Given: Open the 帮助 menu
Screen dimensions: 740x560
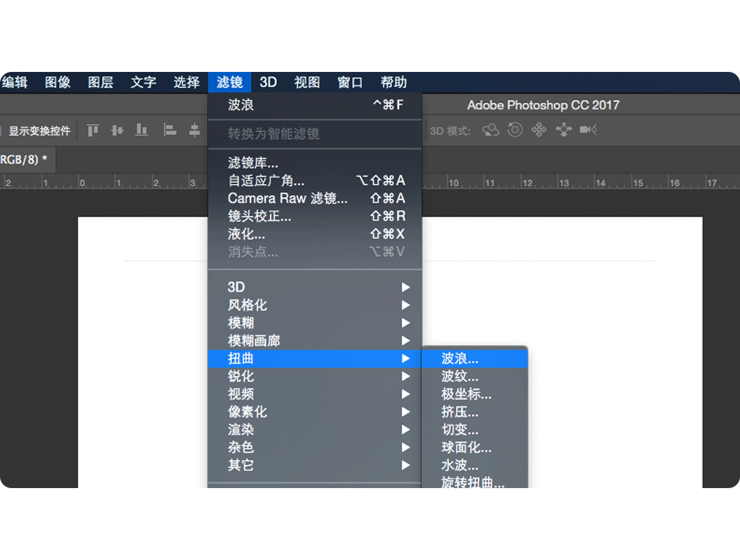Looking at the screenshot, I should (394, 83).
